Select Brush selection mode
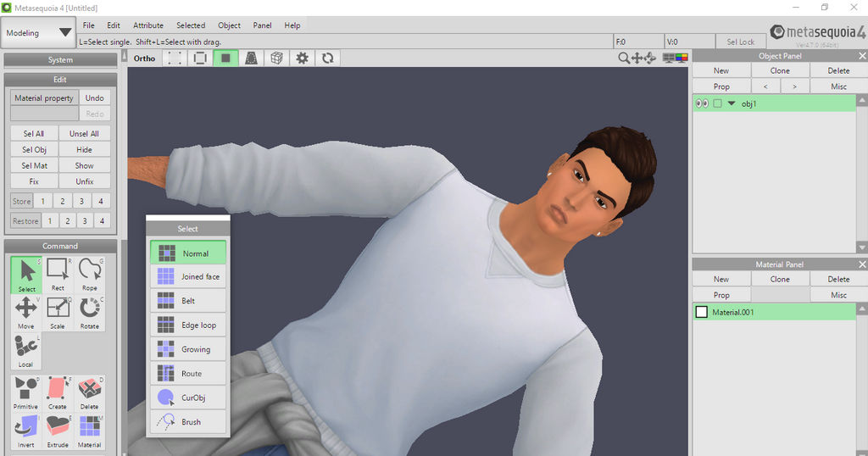Image resolution: width=868 pixels, height=456 pixels. 188,422
